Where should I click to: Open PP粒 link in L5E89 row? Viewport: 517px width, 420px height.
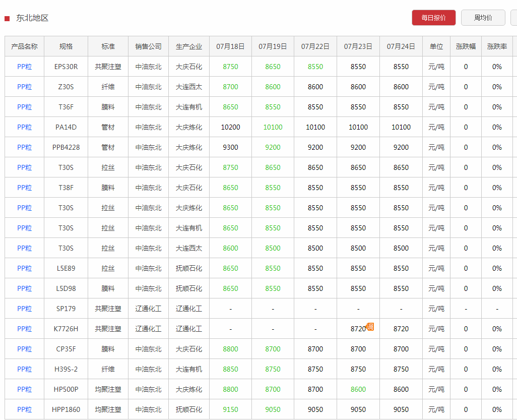24,268
